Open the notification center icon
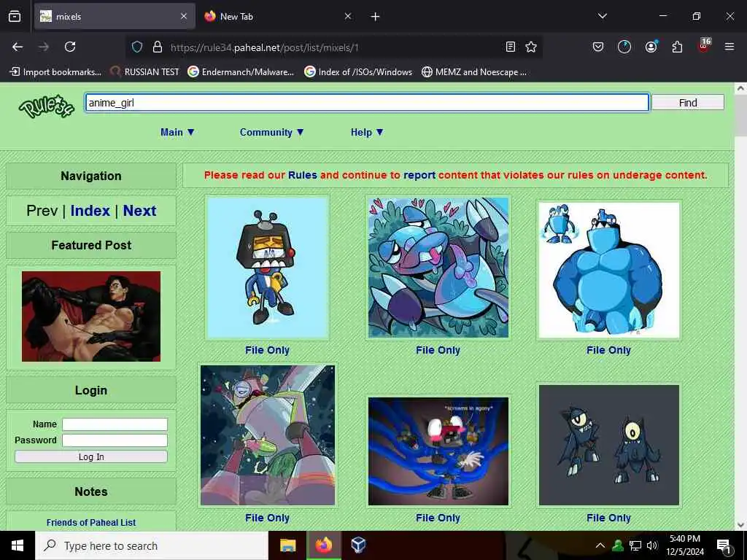The width and height of the screenshot is (747, 560). point(724,546)
